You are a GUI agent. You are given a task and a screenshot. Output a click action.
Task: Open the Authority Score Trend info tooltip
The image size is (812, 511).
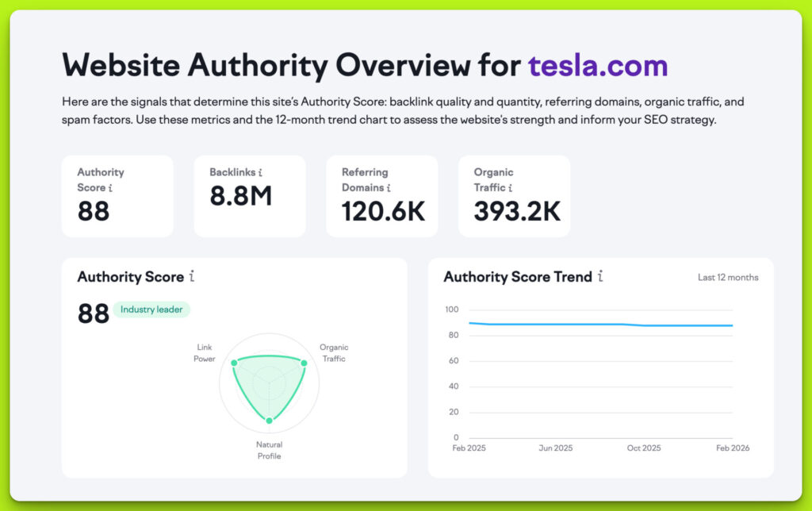600,278
